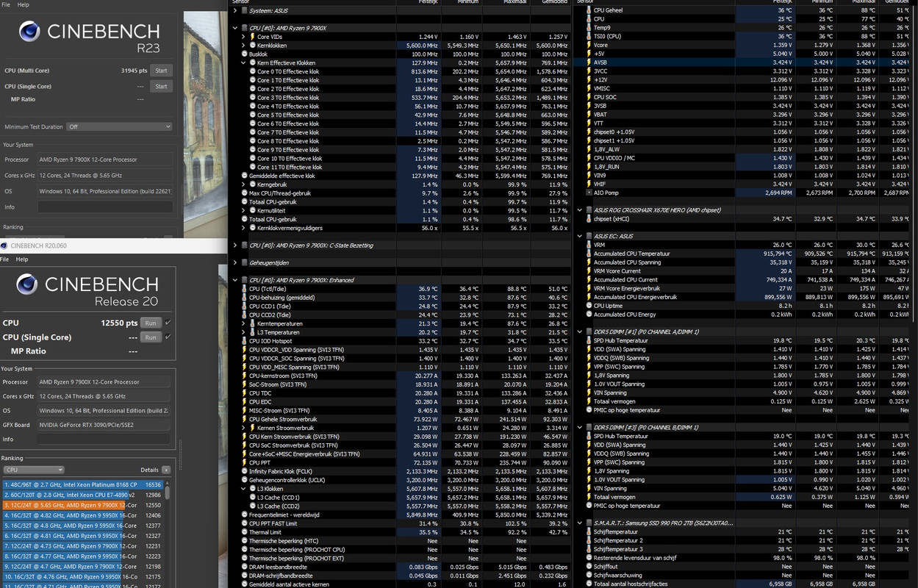Expand the Geheugentijden sensor group
Viewport: 918px width, 588px height.
coord(235,262)
